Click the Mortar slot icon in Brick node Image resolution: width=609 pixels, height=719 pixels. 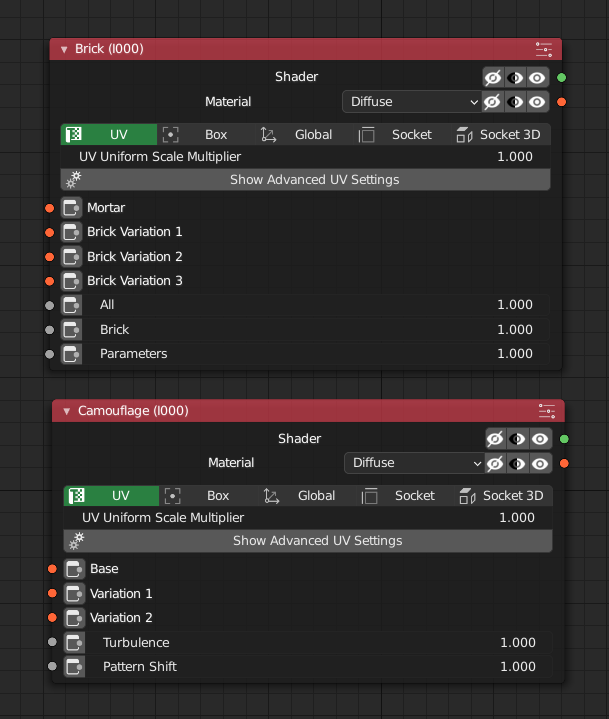(x=72, y=208)
